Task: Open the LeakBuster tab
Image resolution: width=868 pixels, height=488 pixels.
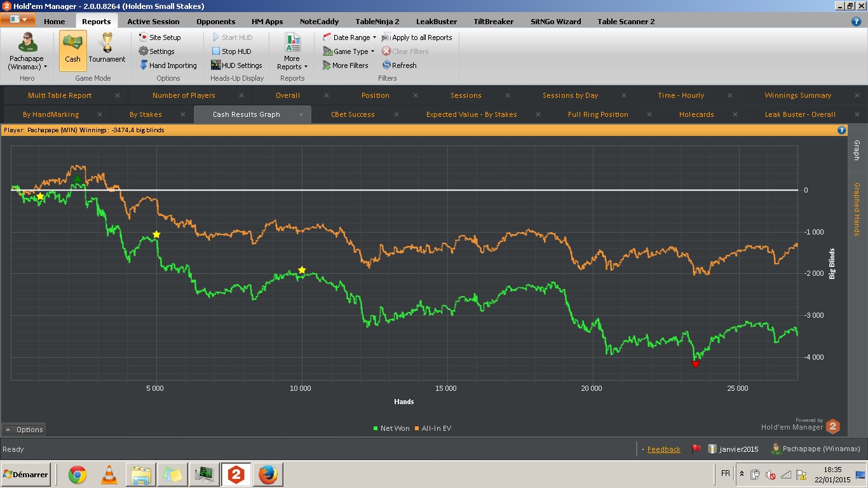Action: click(437, 22)
